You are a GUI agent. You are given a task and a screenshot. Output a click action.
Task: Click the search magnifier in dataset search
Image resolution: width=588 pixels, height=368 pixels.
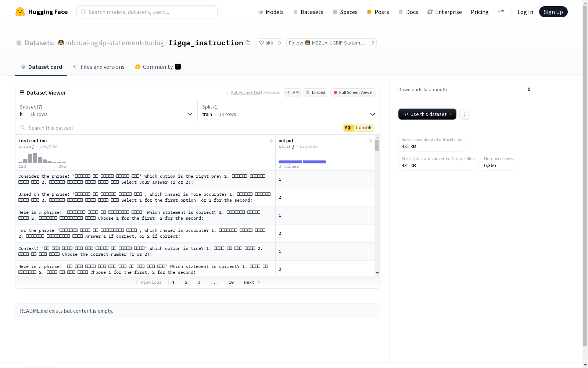pyautogui.click(x=23, y=128)
